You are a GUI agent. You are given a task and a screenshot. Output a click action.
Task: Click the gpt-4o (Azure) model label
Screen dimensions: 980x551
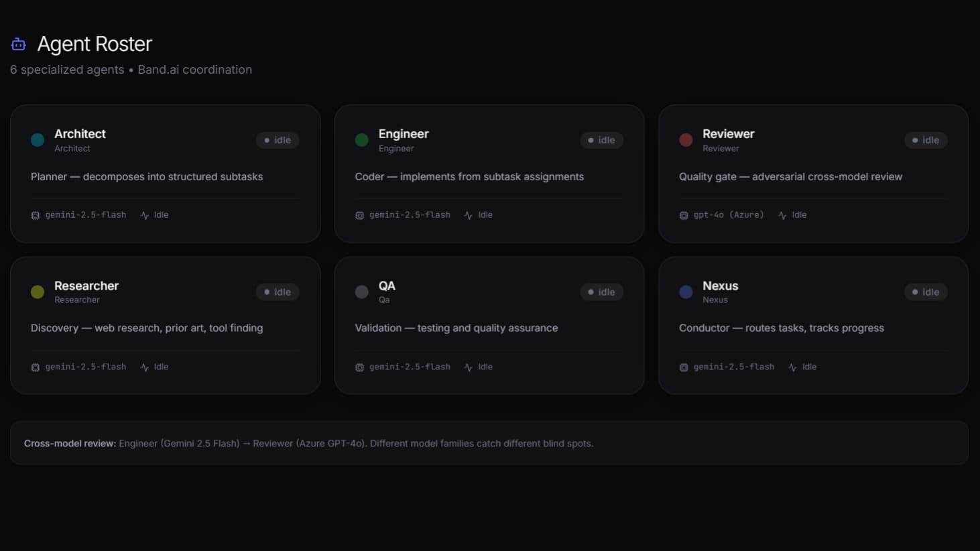[729, 215]
